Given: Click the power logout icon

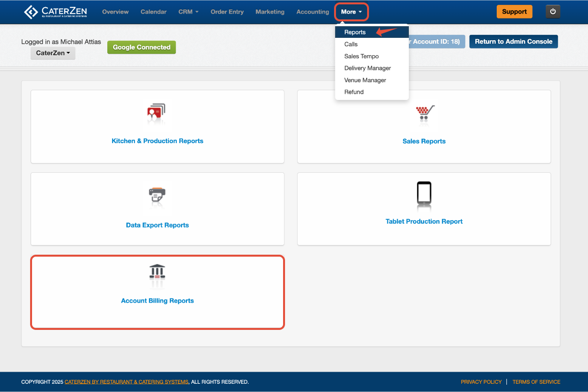Looking at the screenshot, I should tap(553, 12).
